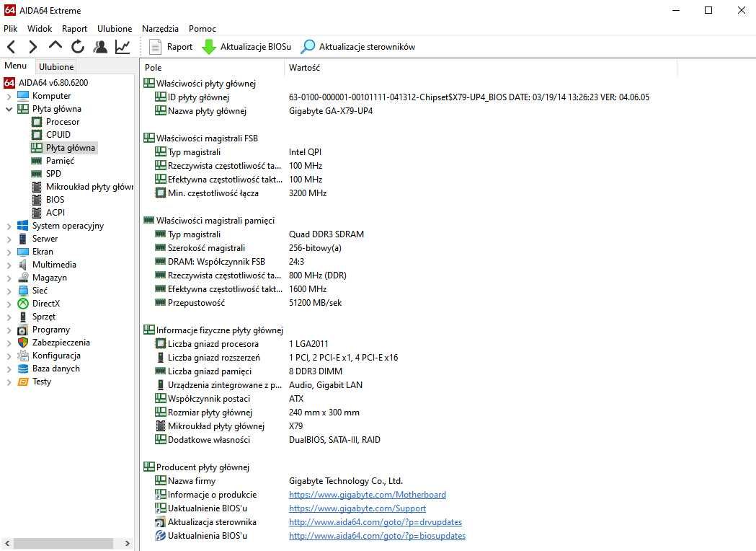Open the Raport menu
Screen dimensions: 756x551
[x=74, y=28]
